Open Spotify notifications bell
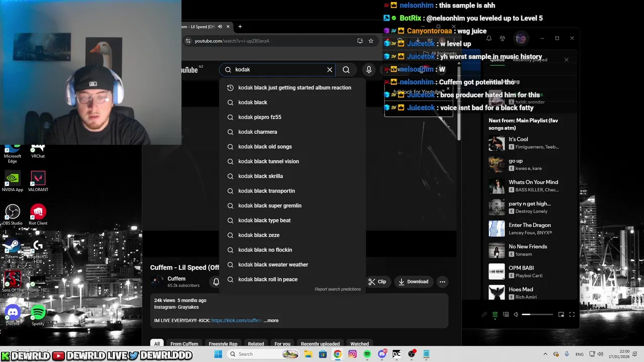This screenshot has height=362, width=644. 489,38
